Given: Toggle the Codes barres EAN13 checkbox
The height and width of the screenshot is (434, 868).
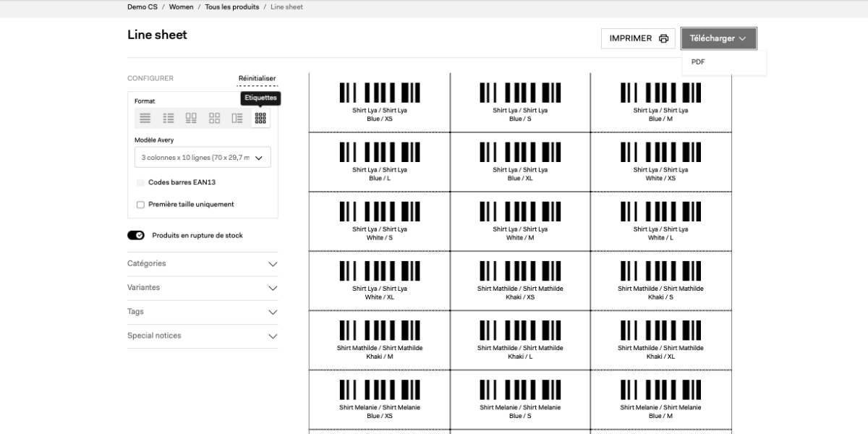Looking at the screenshot, I should [140, 182].
